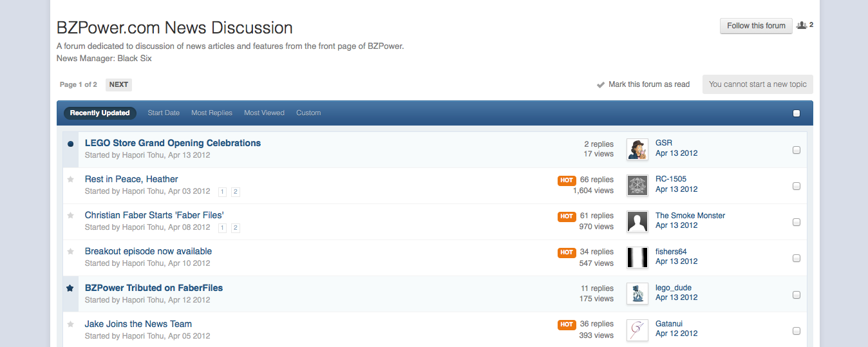Click the HOT badge on Breakout episode topic

(x=567, y=252)
